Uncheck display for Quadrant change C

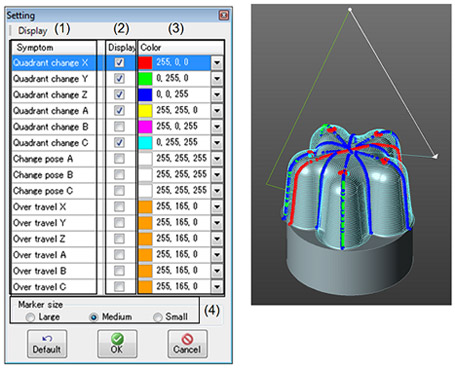[x=119, y=142]
